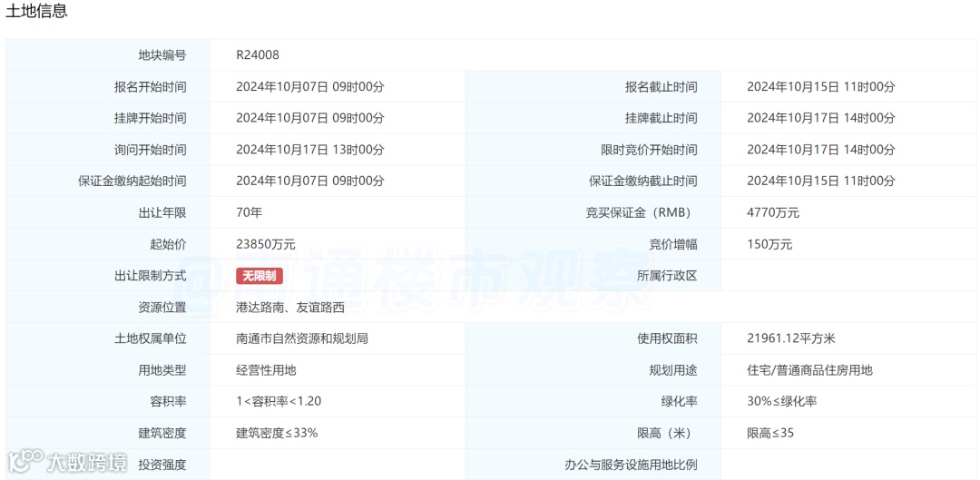The width and height of the screenshot is (980, 480).
Task: Select value next to 报名截止时间
Action: [x=821, y=87]
